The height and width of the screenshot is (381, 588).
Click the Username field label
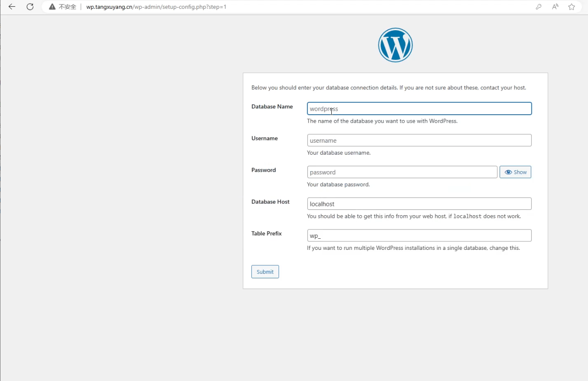[x=265, y=138]
